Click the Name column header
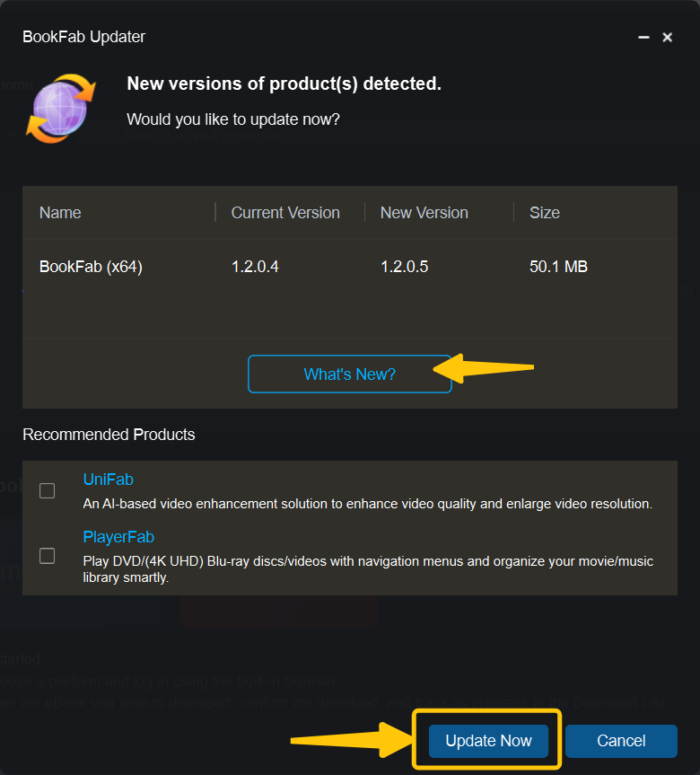The height and width of the screenshot is (775, 700). [60, 213]
